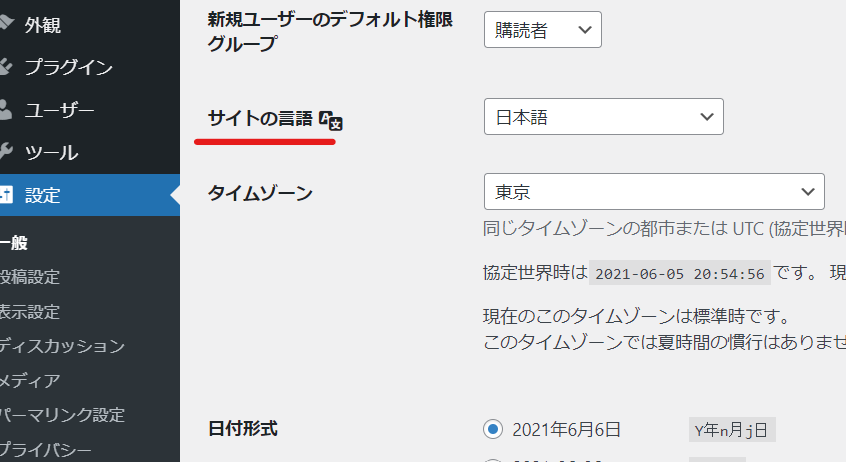Click the ツール wrench icon
The width and height of the screenshot is (846, 462).
5,152
